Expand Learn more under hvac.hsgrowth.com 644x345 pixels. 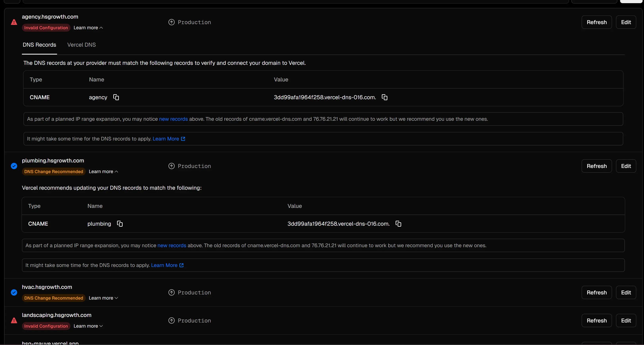(x=103, y=298)
